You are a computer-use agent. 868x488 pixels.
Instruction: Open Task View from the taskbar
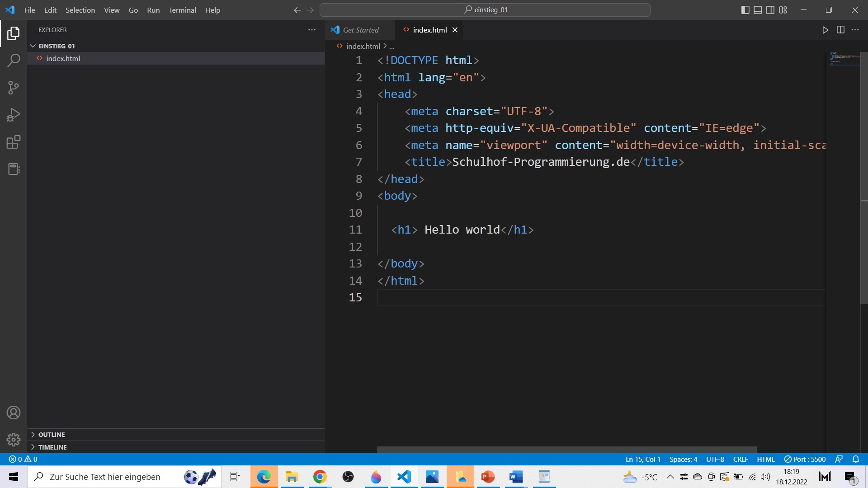point(235,477)
